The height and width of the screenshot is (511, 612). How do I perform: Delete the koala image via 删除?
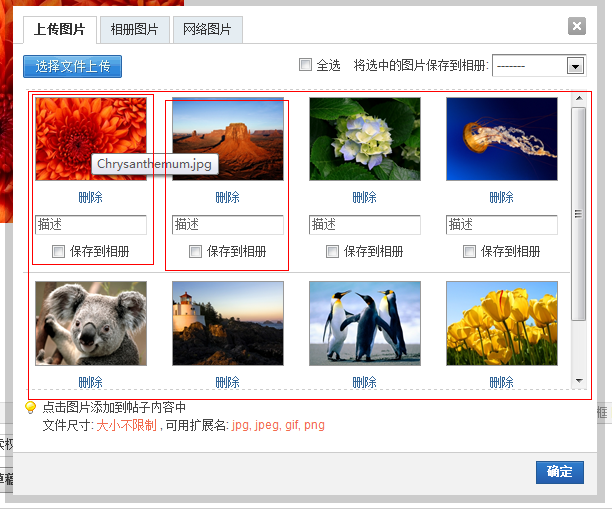pos(91,382)
